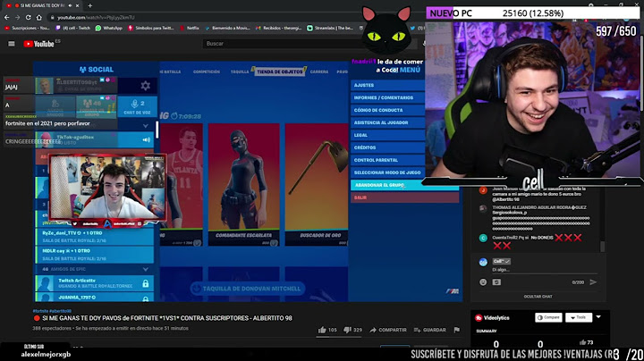Open the Streamlabs bookmark
The image size is (644, 361).
(330, 28)
